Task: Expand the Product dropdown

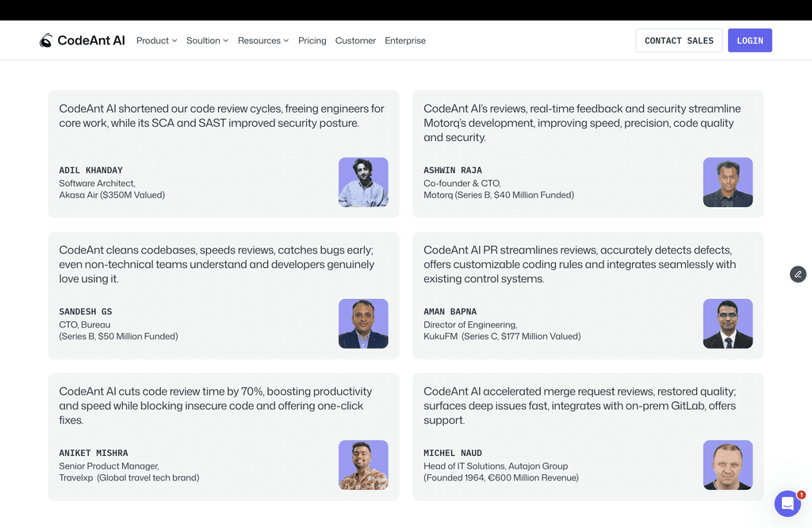Action: click(x=156, y=40)
